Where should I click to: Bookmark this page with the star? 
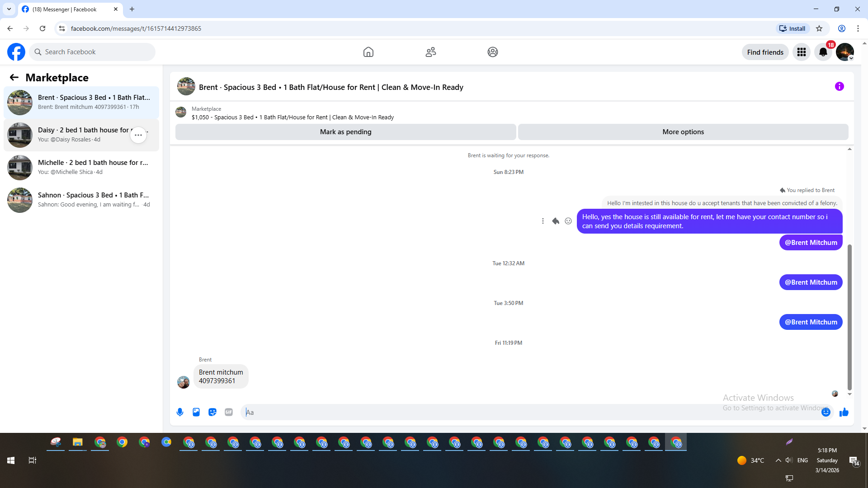click(x=819, y=28)
